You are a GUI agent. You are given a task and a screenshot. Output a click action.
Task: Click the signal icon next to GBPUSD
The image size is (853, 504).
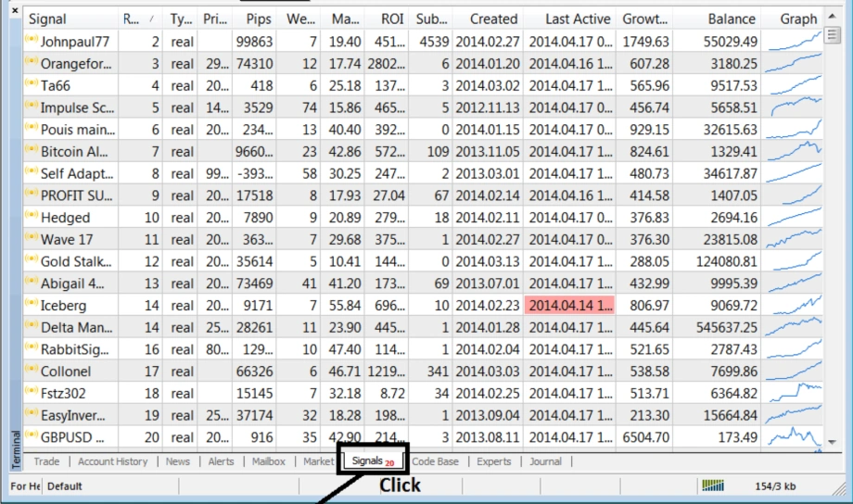pos(32,436)
